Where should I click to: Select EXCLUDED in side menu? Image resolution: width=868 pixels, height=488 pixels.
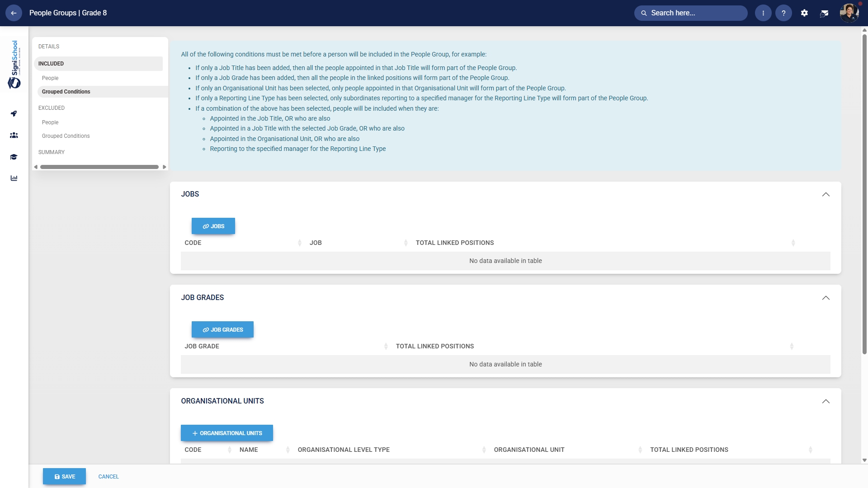pyautogui.click(x=52, y=108)
